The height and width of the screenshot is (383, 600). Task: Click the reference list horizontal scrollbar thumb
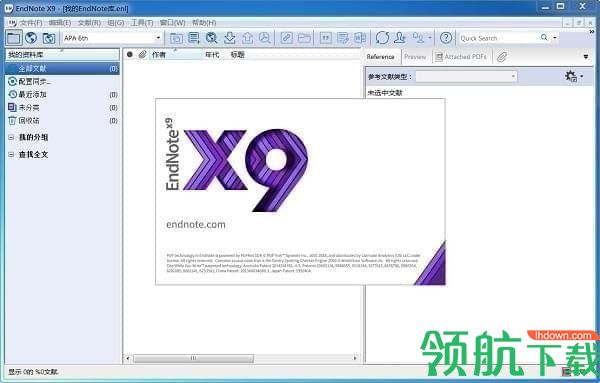pos(193,359)
